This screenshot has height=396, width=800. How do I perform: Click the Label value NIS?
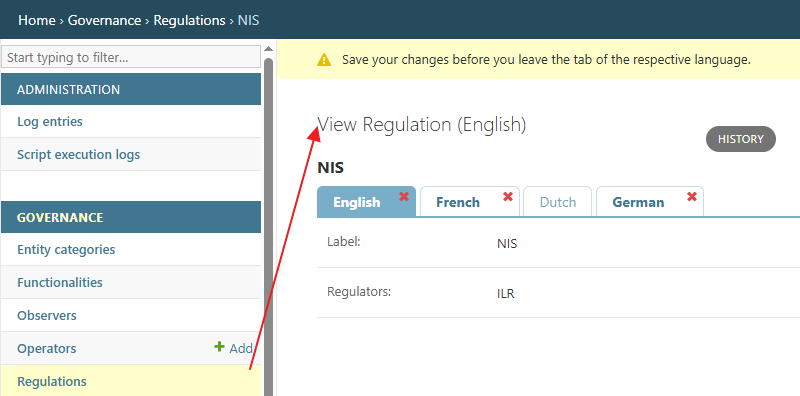point(507,243)
